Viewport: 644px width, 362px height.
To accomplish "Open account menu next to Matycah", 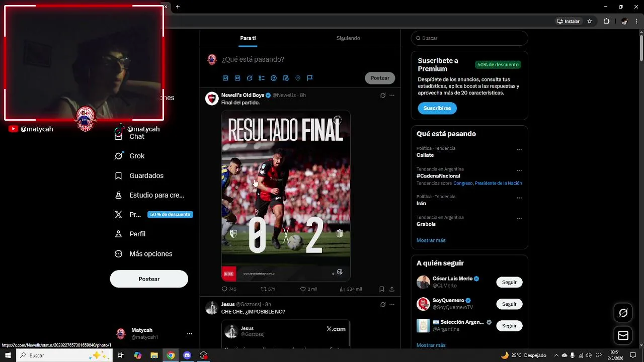I will tap(190, 333).
